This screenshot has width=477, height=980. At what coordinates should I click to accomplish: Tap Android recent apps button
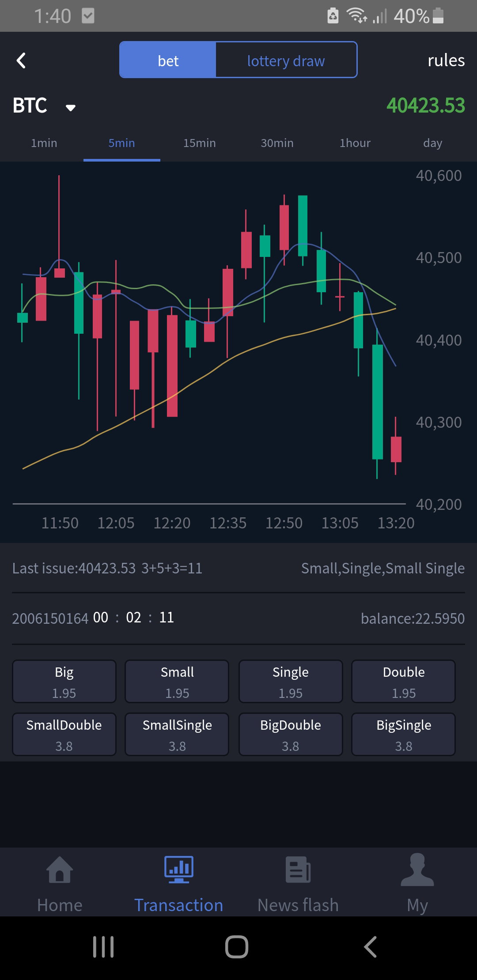103,947
